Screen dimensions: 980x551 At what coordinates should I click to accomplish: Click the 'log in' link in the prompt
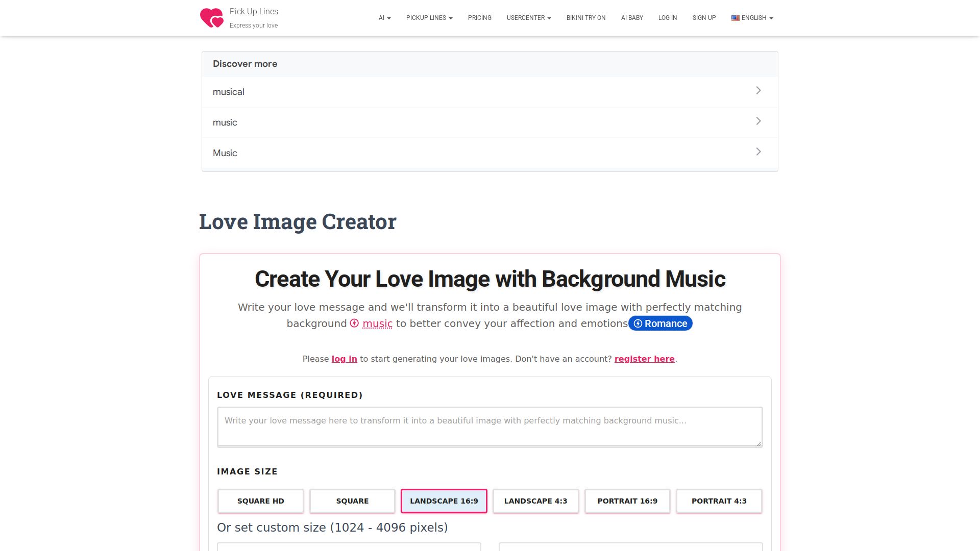pyautogui.click(x=345, y=359)
